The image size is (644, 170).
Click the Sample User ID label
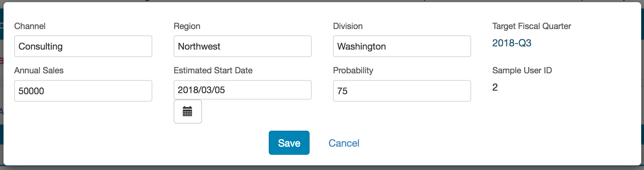click(x=522, y=70)
